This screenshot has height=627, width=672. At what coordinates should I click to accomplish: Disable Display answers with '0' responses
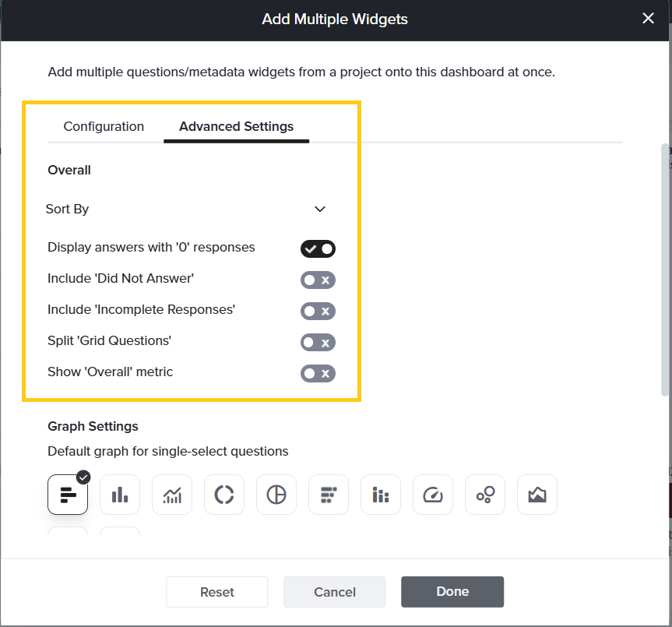click(318, 249)
